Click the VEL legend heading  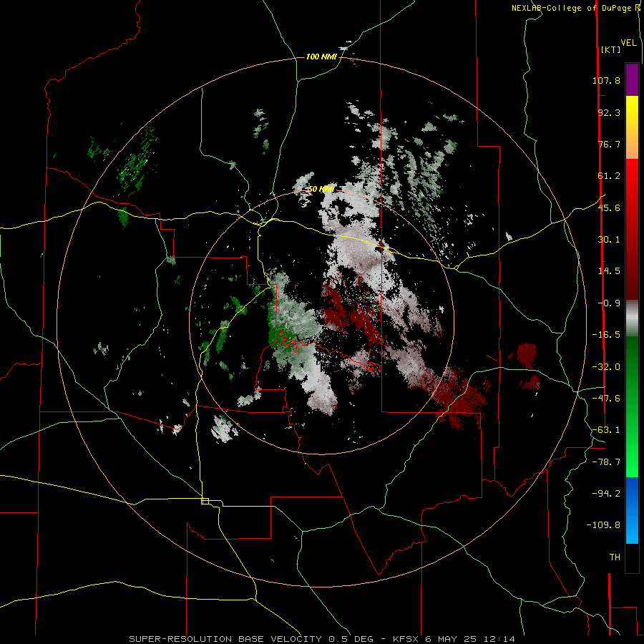tap(629, 43)
